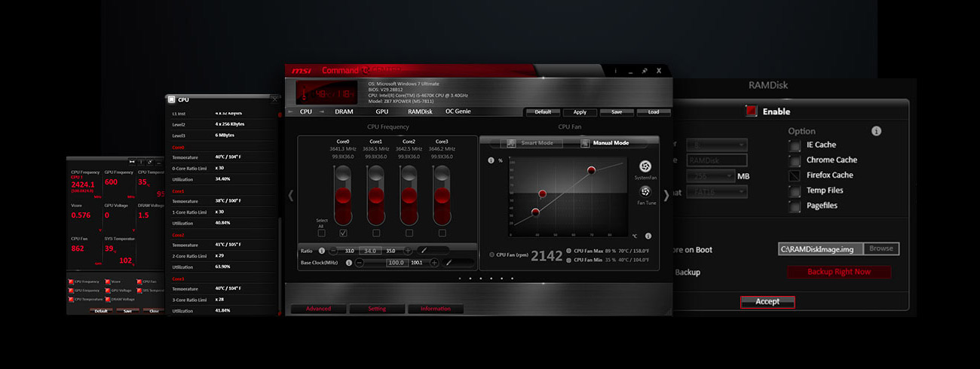Screen dimensions: 980x369
Task: Decrease Base Clock with the minus icon
Action: 360,262
